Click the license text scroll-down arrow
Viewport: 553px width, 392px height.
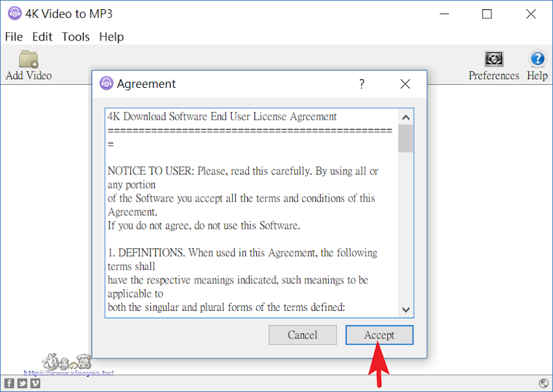tap(406, 310)
